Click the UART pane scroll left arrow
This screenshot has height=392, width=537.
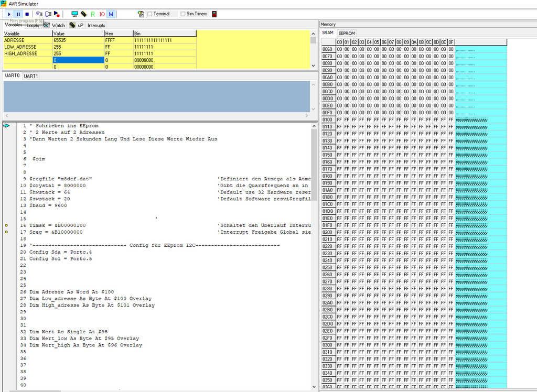point(6,116)
